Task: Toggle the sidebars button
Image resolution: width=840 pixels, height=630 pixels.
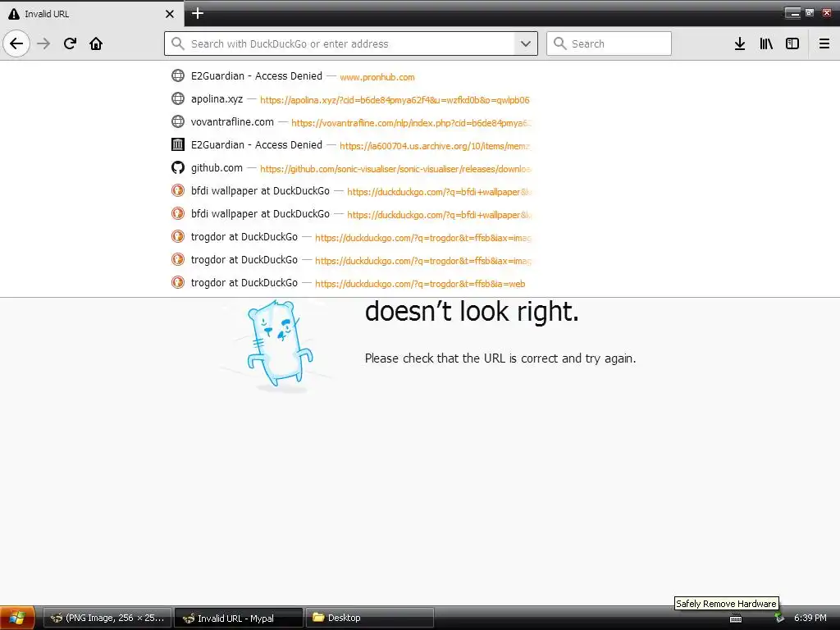Action: 792,43
